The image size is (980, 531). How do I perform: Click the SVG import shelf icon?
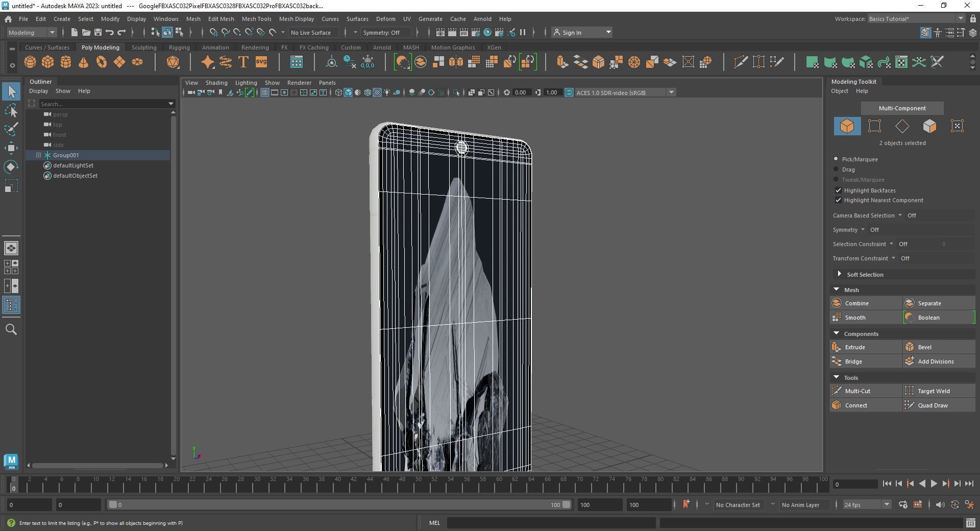261,62
